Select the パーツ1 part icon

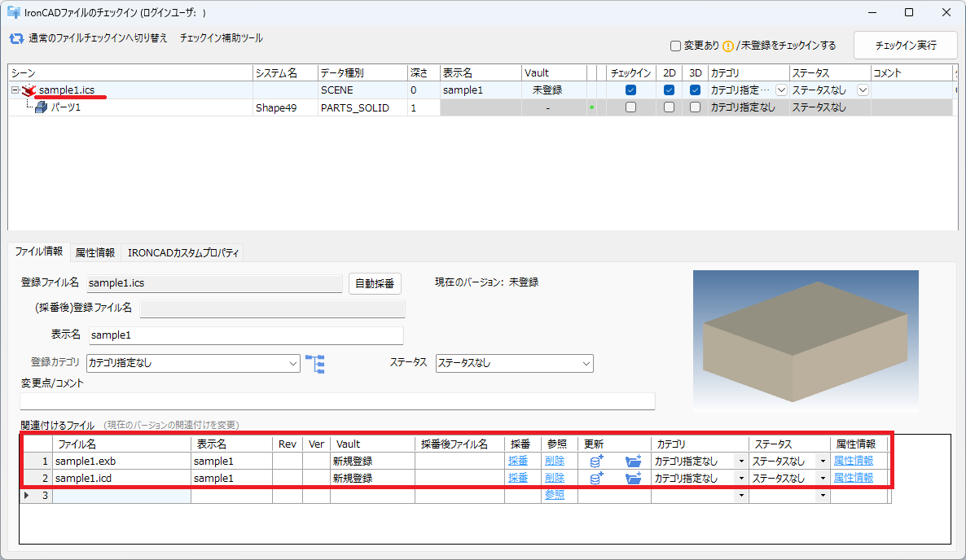pos(41,107)
